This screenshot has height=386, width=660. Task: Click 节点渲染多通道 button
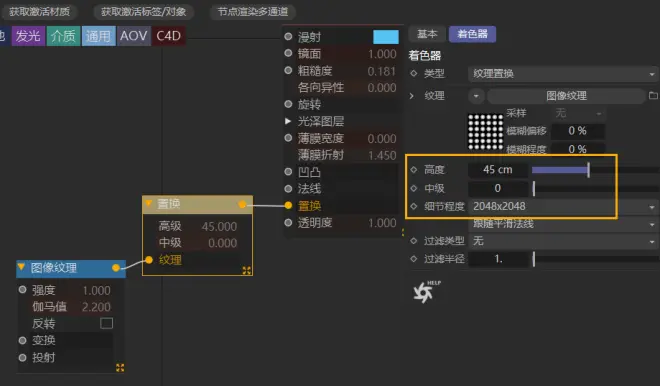[253, 11]
